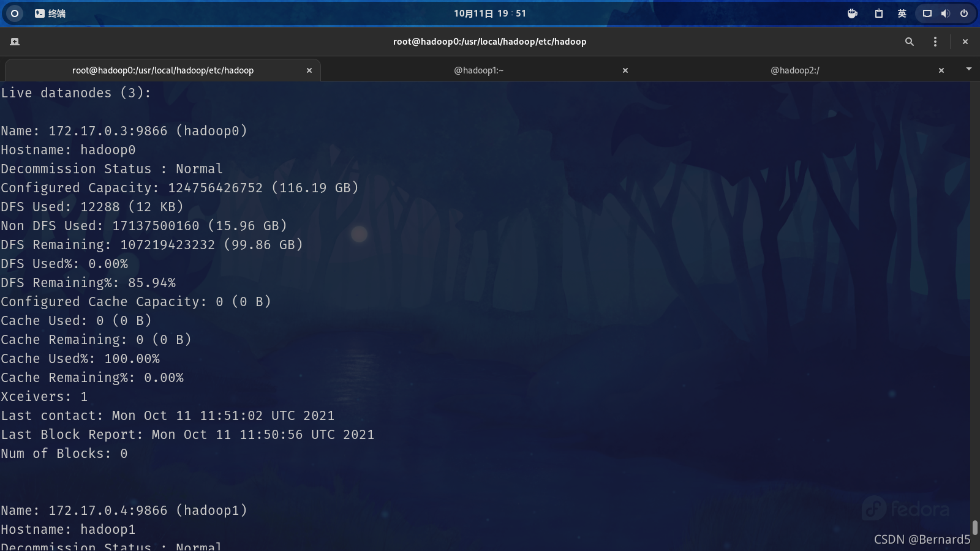The height and width of the screenshot is (551, 980).
Task: Click the 'Hostname: hadoop1' line
Action: click(68, 530)
